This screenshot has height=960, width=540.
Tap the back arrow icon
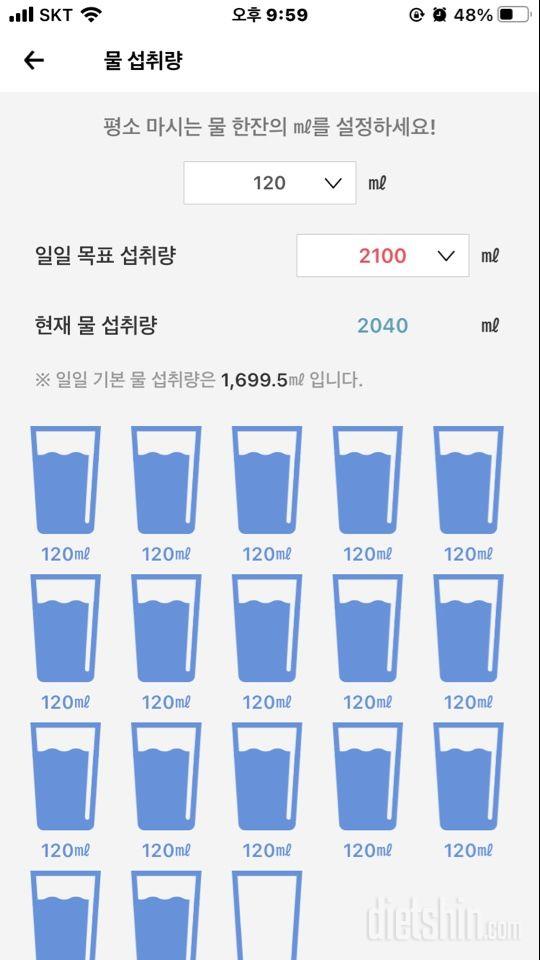coord(34,60)
